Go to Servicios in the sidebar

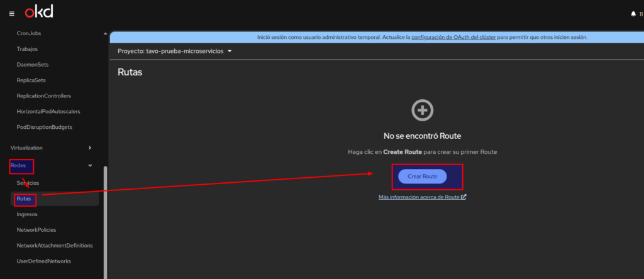click(28, 182)
